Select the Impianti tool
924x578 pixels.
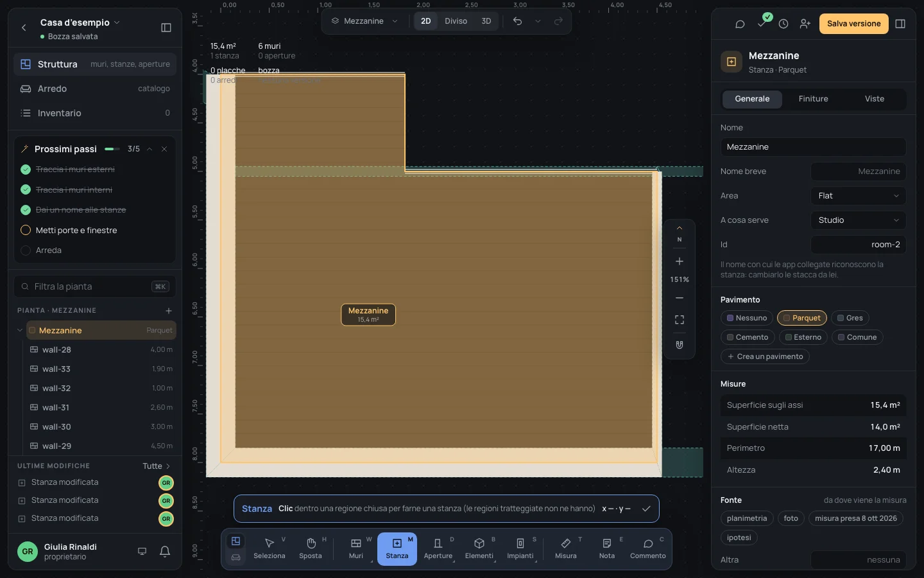click(x=520, y=549)
